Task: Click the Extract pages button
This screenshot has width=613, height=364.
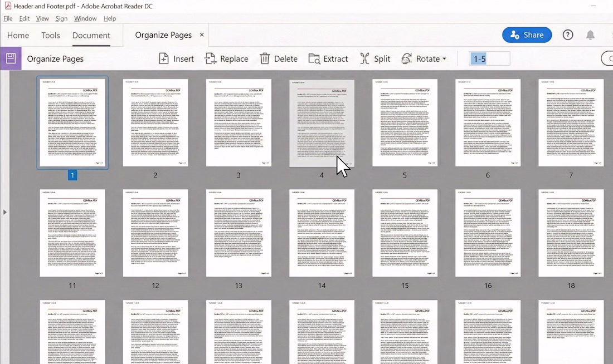Action: point(328,58)
